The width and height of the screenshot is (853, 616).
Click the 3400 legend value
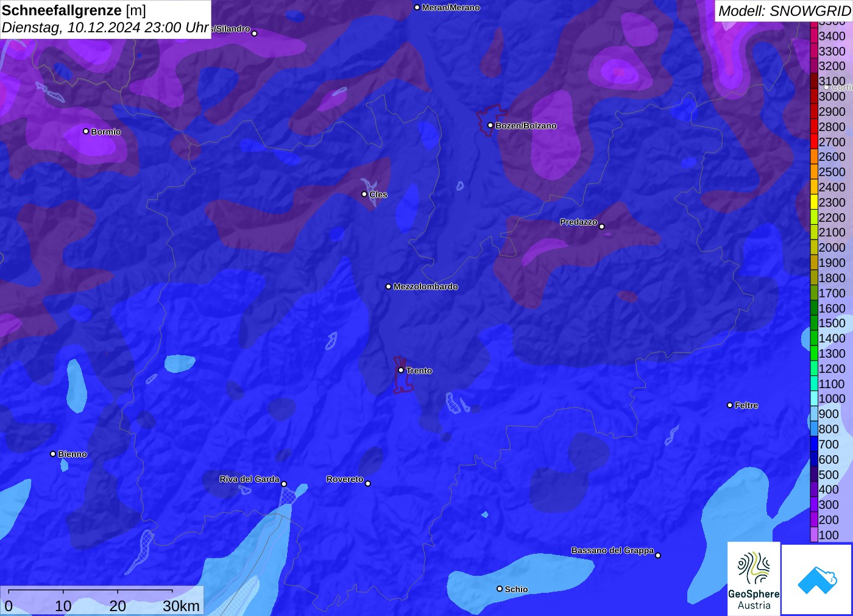tap(832, 36)
